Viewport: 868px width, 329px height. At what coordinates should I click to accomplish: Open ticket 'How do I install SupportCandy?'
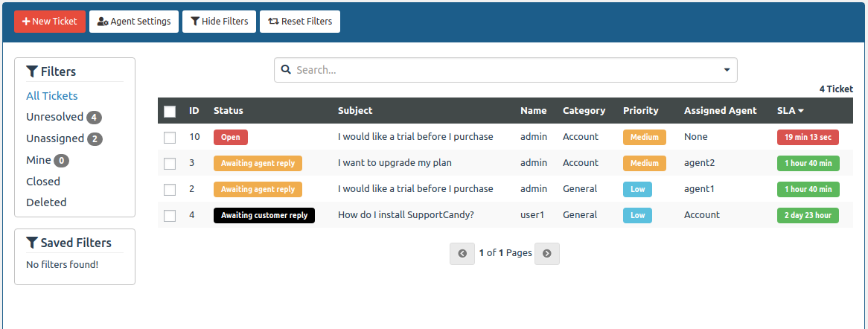(x=406, y=215)
